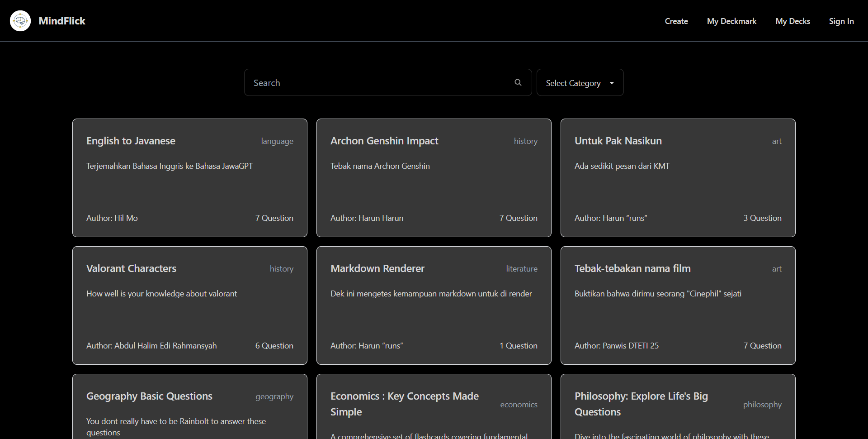Click the MindFlick brain logo icon
868x439 pixels.
click(x=20, y=21)
